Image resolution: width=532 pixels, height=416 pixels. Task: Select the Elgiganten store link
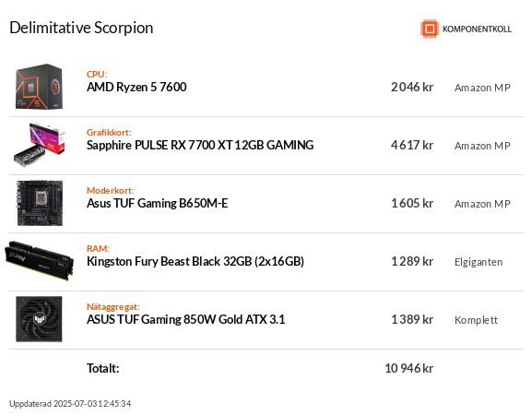tap(479, 262)
